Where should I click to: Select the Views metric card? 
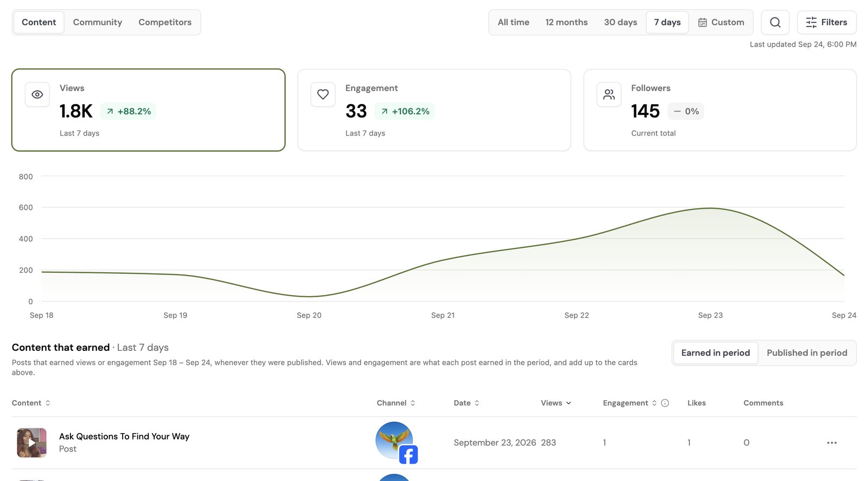click(x=149, y=110)
